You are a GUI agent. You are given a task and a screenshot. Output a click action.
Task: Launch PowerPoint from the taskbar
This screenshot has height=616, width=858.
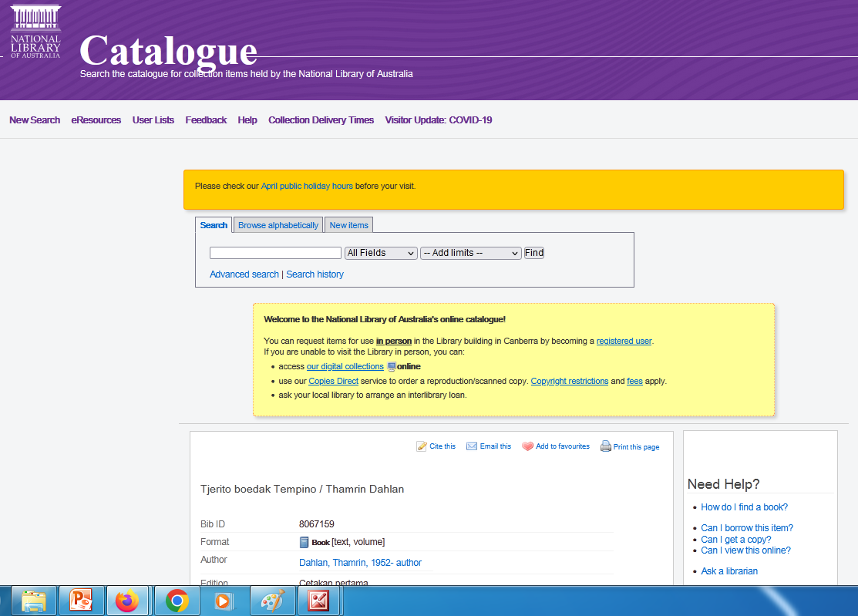(x=81, y=600)
